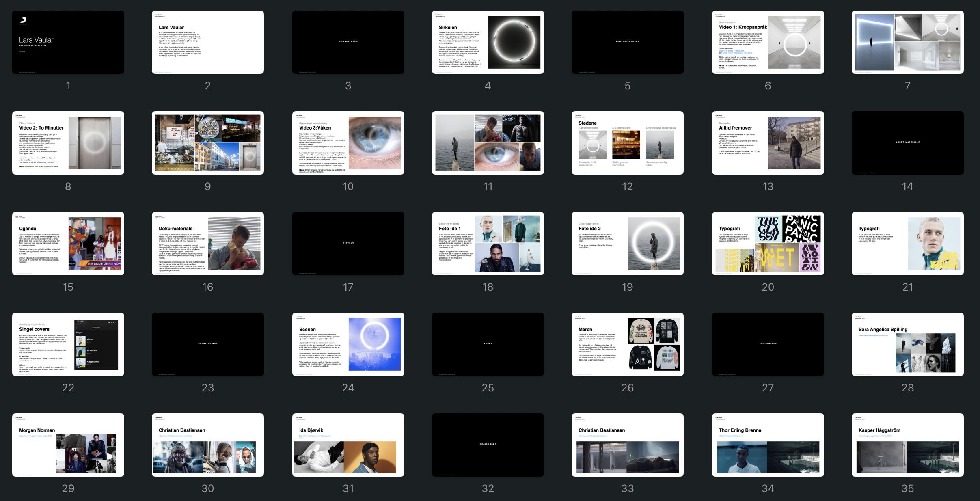Open slide 4 titled Sirkelen
Image resolution: width=980 pixels, height=501 pixels.
tap(488, 42)
